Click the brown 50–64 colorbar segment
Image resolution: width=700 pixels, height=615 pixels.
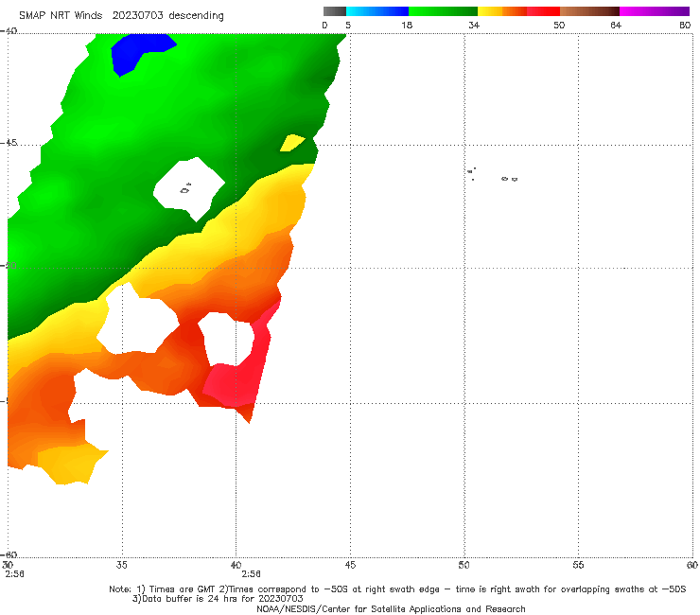tap(589, 11)
